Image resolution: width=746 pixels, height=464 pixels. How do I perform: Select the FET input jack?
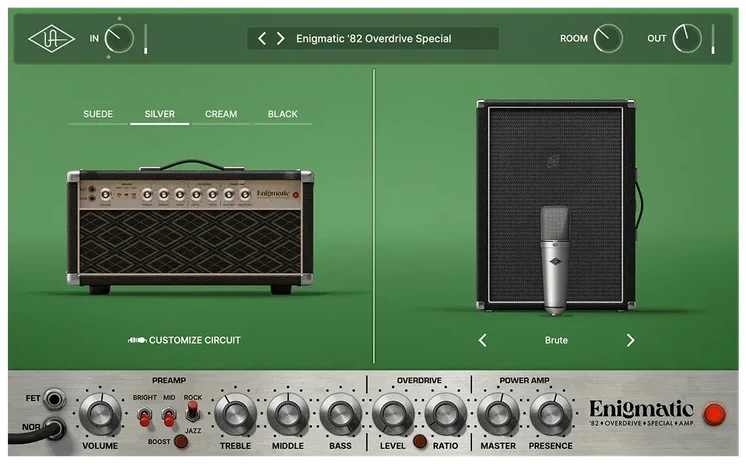click(54, 399)
